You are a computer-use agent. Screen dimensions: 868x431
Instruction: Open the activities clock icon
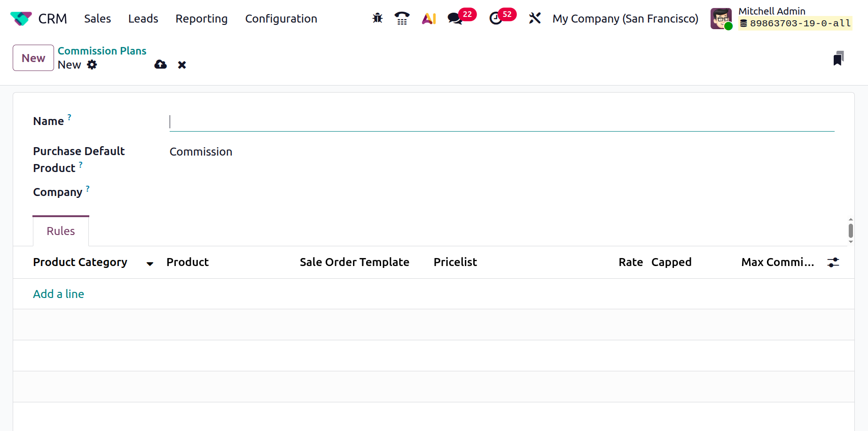tap(496, 18)
